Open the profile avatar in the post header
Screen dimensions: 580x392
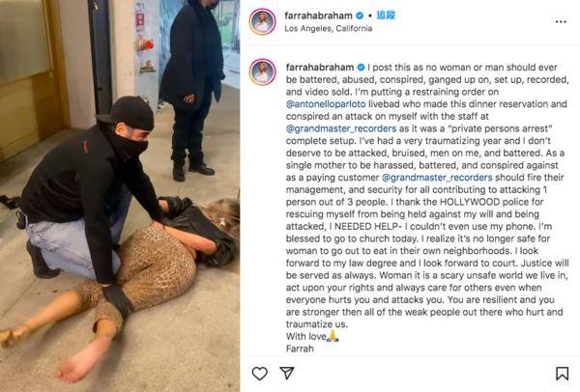coord(262,21)
